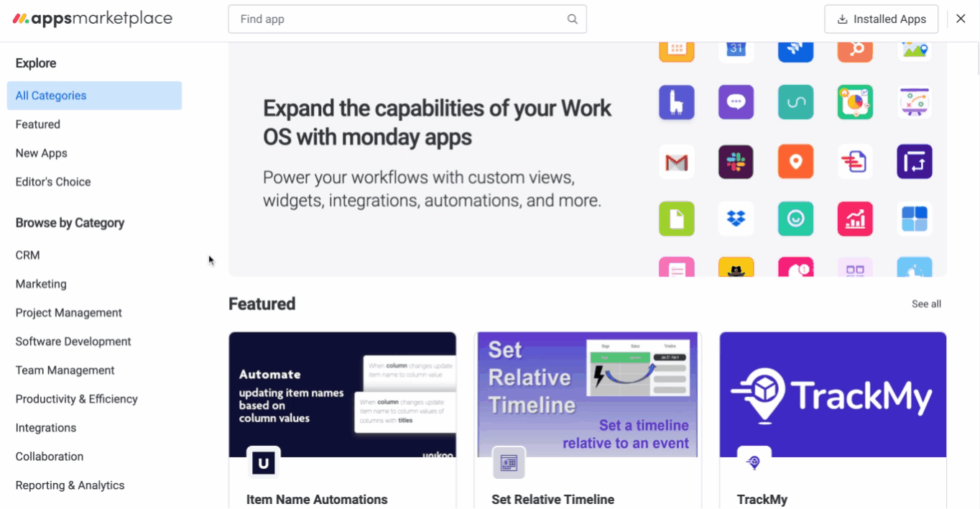
Task: Click the orange HubSpot app icon
Action: pos(855,52)
